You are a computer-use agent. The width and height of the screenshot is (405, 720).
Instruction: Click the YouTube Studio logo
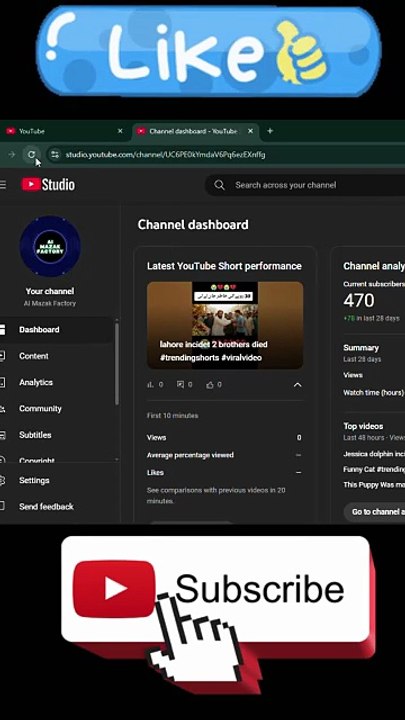tap(48, 185)
